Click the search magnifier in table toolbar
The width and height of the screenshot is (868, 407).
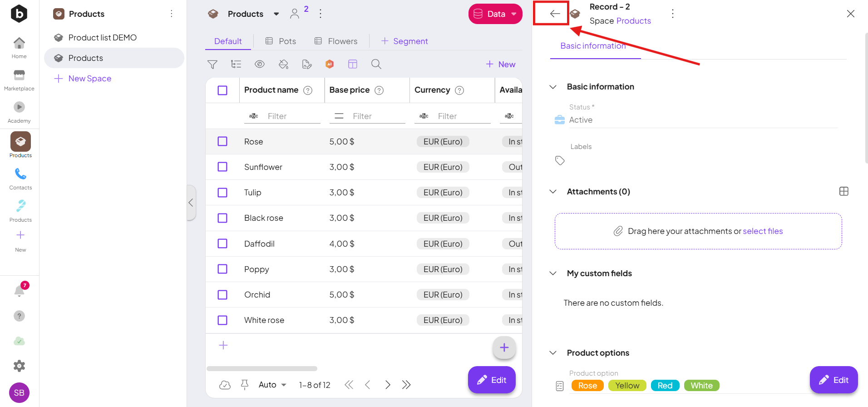click(376, 65)
